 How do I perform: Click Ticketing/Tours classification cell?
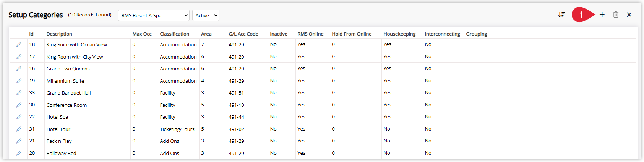[177, 129]
